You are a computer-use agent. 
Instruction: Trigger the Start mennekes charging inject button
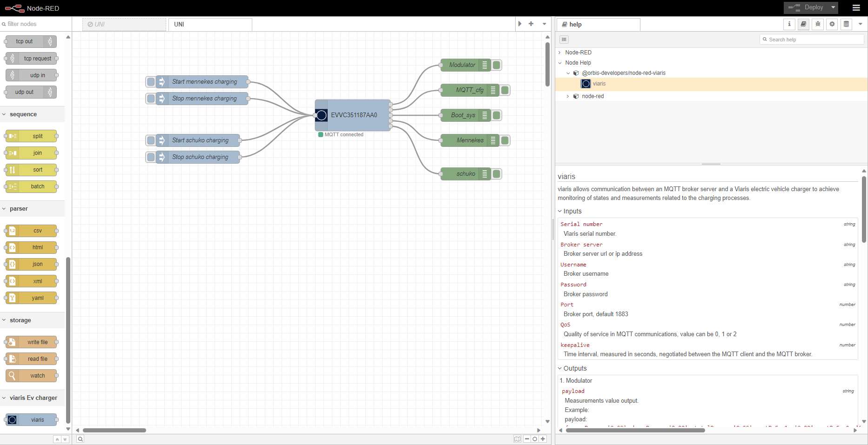(151, 82)
